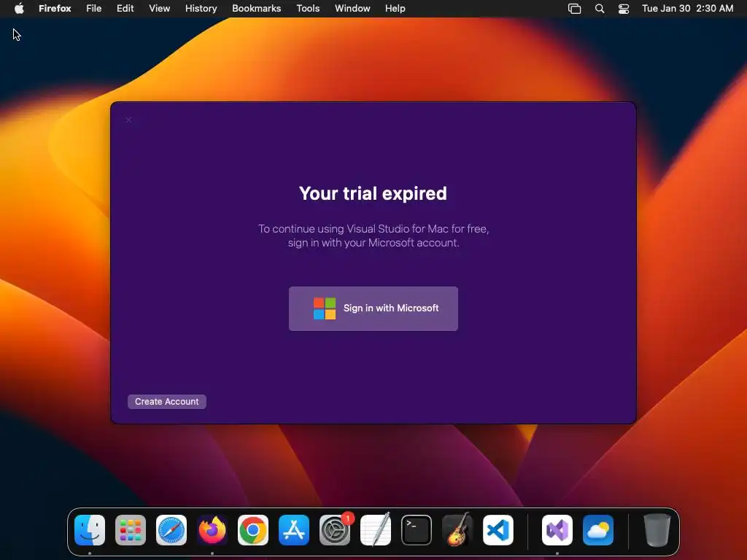Open Spotlight search magnifier icon
Screen dimensions: 747x560
[600, 9]
